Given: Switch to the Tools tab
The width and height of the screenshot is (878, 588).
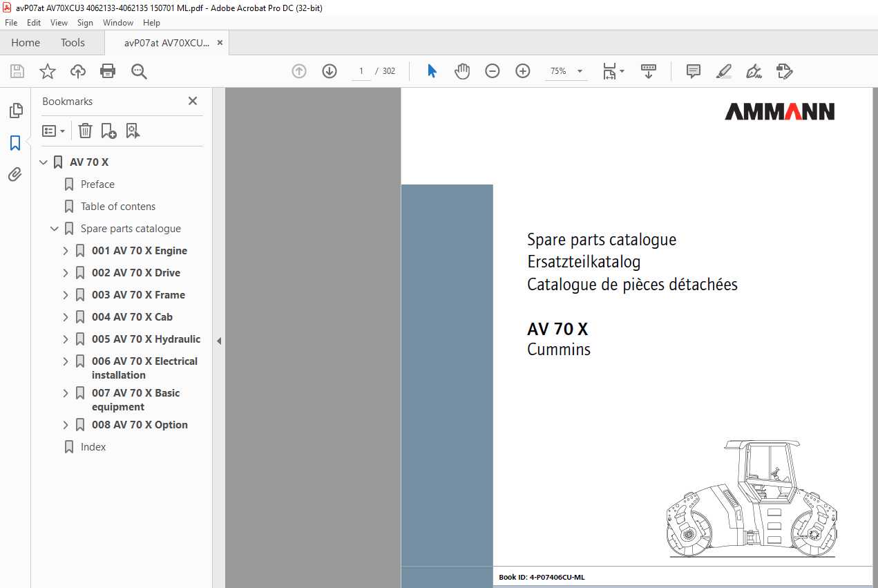Looking at the screenshot, I should pyautogui.click(x=73, y=43).
